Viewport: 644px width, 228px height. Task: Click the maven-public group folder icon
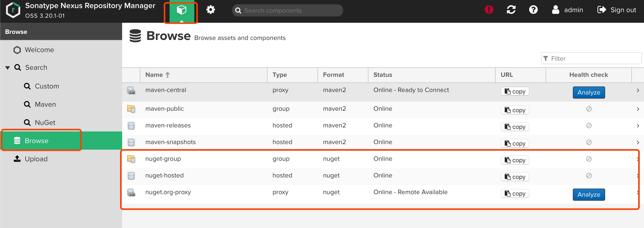point(131,109)
